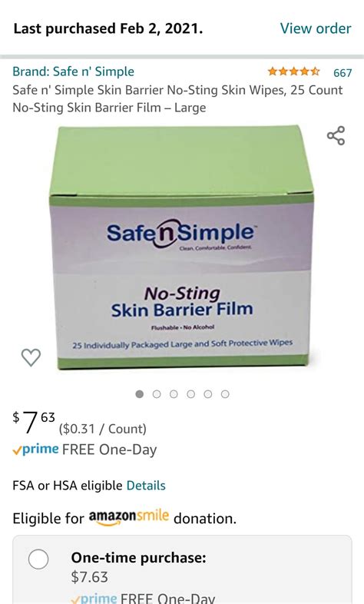Select fourth image carousel dot
Screen dimensions: 364x604
coord(191,394)
